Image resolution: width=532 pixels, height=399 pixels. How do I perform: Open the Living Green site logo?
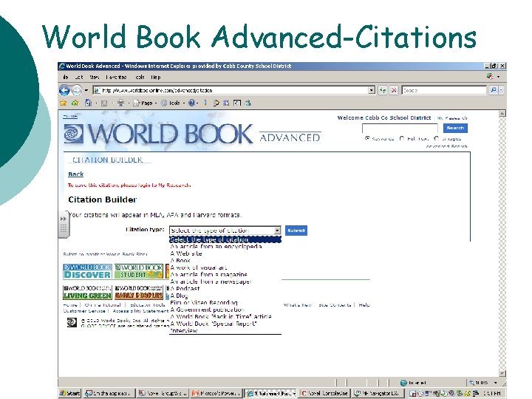87,292
